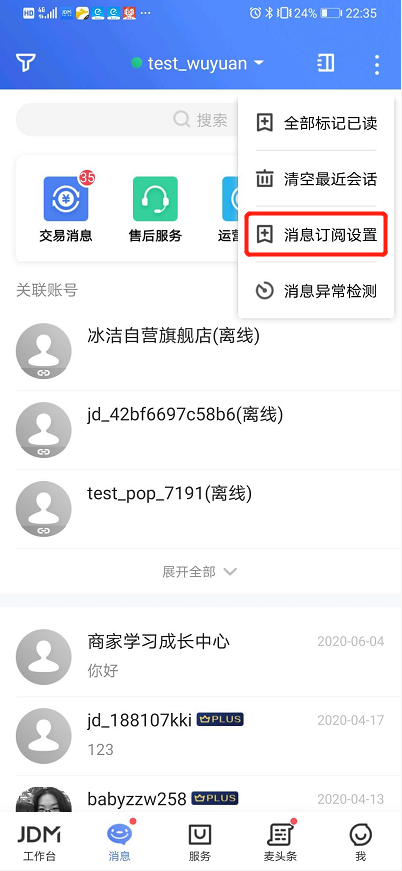The height and width of the screenshot is (871, 402).
Task: Tap babyzzw258 avatar thumbnail
Action: click(43, 799)
